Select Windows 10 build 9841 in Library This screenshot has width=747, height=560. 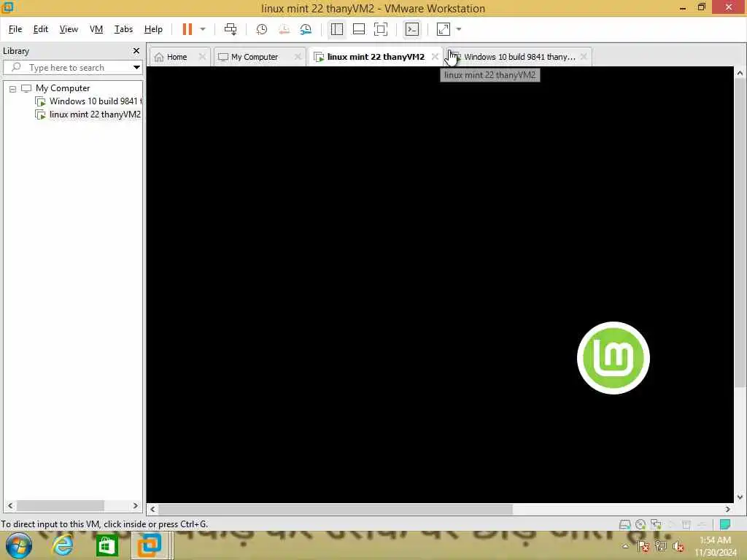[90, 101]
